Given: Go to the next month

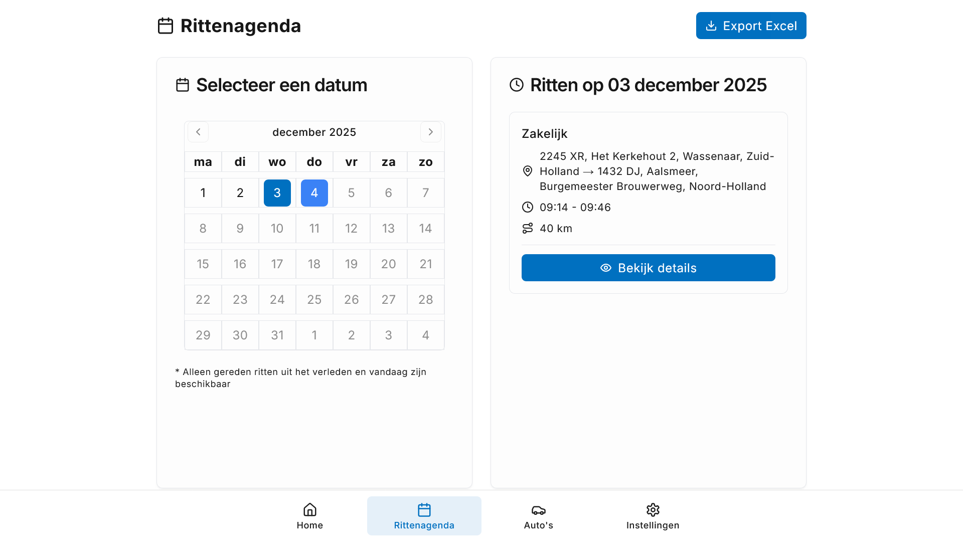Looking at the screenshot, I should tap(430, 132).
